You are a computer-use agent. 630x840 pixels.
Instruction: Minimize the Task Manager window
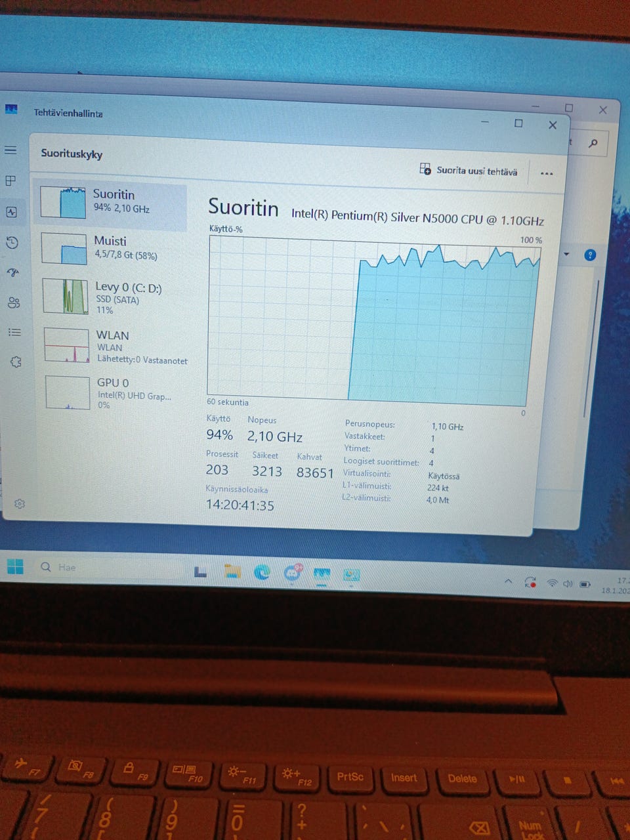486,121
